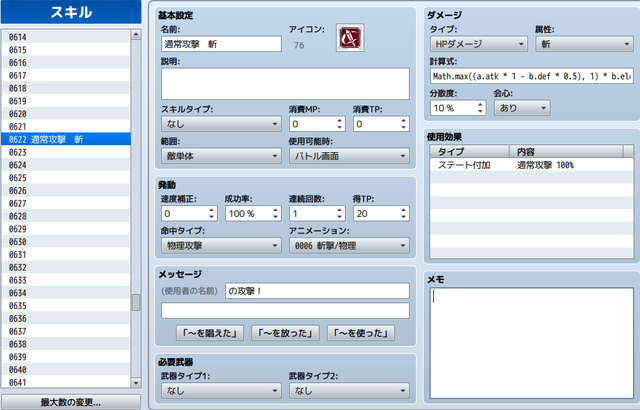The height and width of the screenshot is (410, 640).
Task: Select skill entry 0621
Action: coord(66,126)
